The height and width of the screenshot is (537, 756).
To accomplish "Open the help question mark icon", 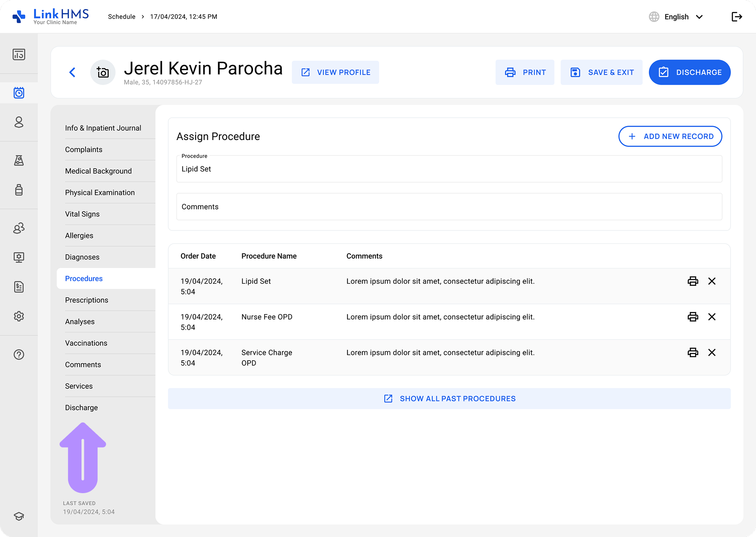I will pyautogui.click(x=19, y=355).
